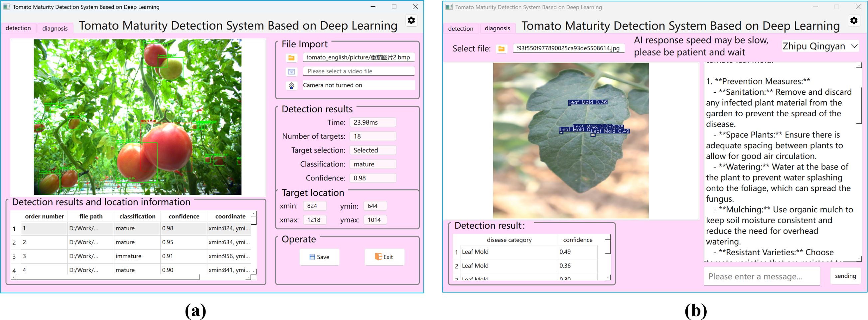Click the video file import icon
The height and width of the screenshot is (320, 868).
(x=291, y=72)
